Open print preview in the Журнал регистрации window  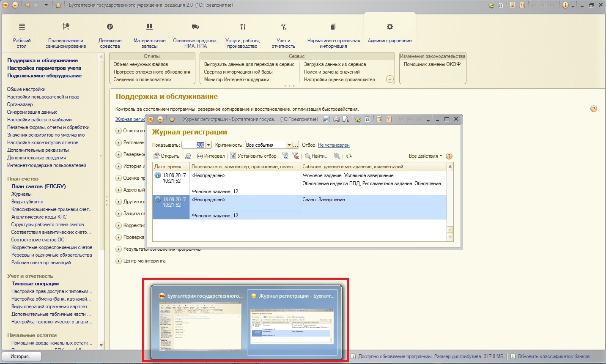pyautogui.click(x=346, y=119)
